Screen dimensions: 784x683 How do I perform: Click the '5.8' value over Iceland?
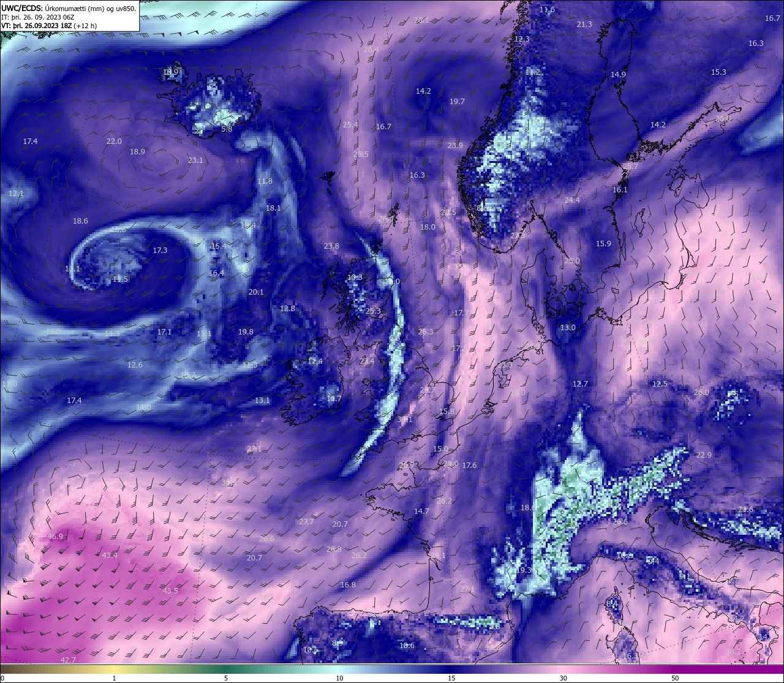(x=227, y=129)
